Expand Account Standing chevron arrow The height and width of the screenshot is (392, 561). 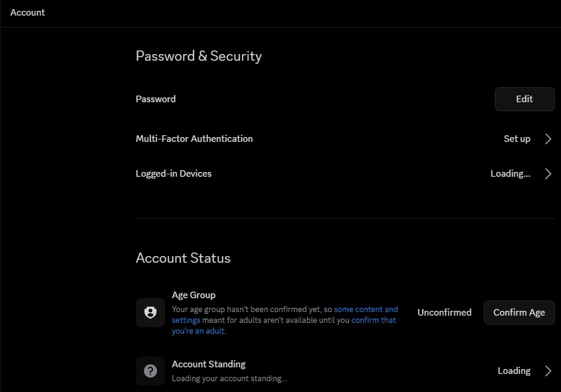point(548,371)
